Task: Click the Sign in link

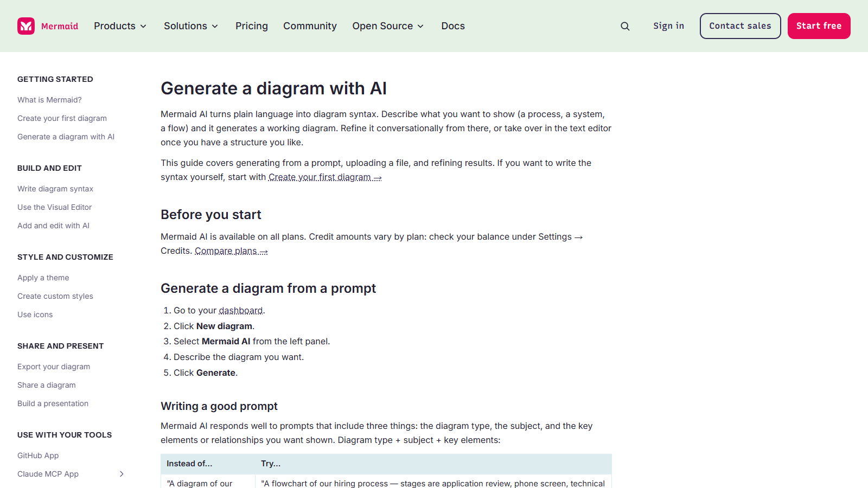Action: [668, 26]
